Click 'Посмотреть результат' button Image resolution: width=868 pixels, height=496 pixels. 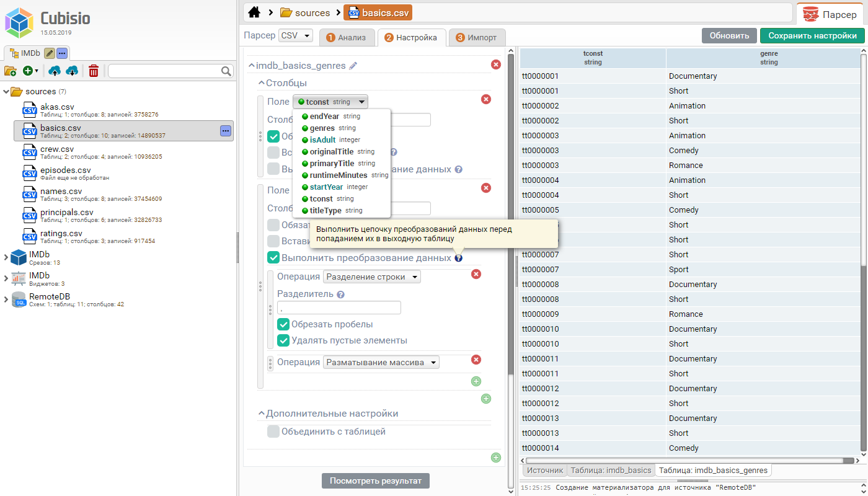click(376, 480)
